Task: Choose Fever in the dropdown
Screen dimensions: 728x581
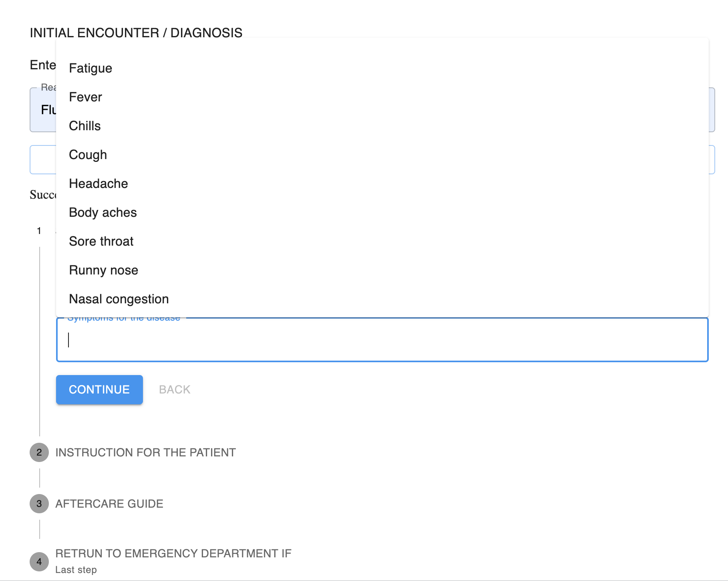Action: (382, 97)
